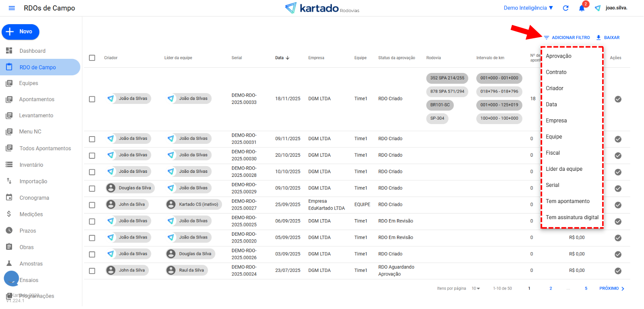This screenshot has height=309, width=644.
Task: Click the Medições dollar icon
Action: (x=9, y=214)
